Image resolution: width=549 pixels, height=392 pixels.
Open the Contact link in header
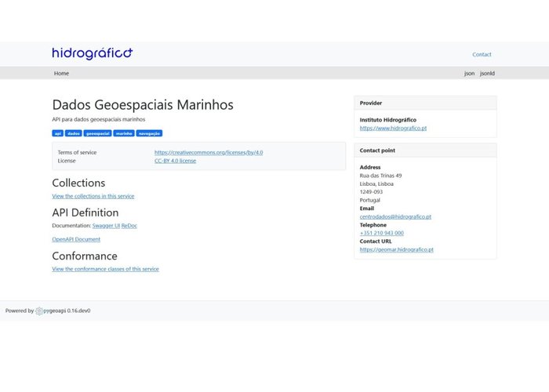(x=482, y=54)
